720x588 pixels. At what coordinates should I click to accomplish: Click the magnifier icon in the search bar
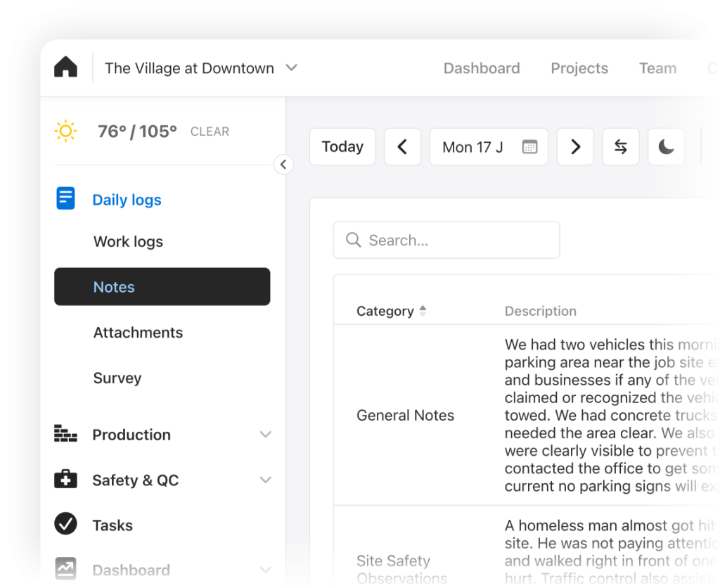(354, 240)
